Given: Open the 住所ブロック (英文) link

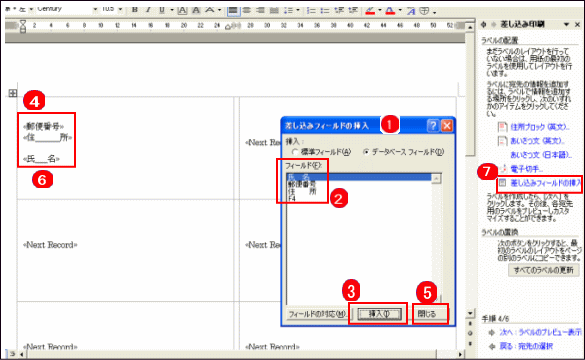Looking at the screenshot, I should [539, 127].
